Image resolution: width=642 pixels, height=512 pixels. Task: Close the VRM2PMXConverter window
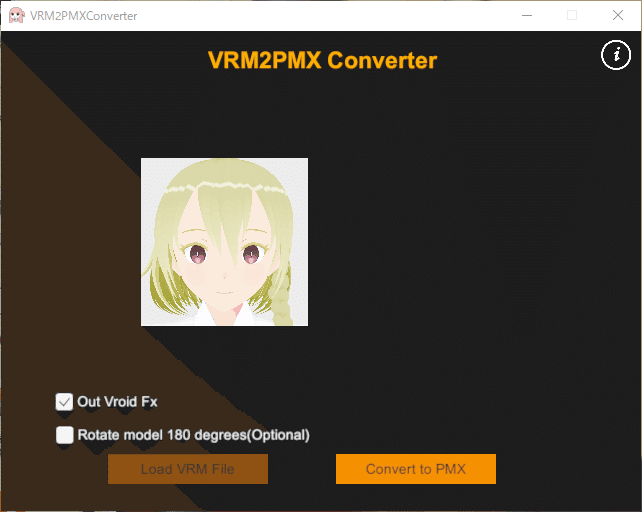[618, 16]
